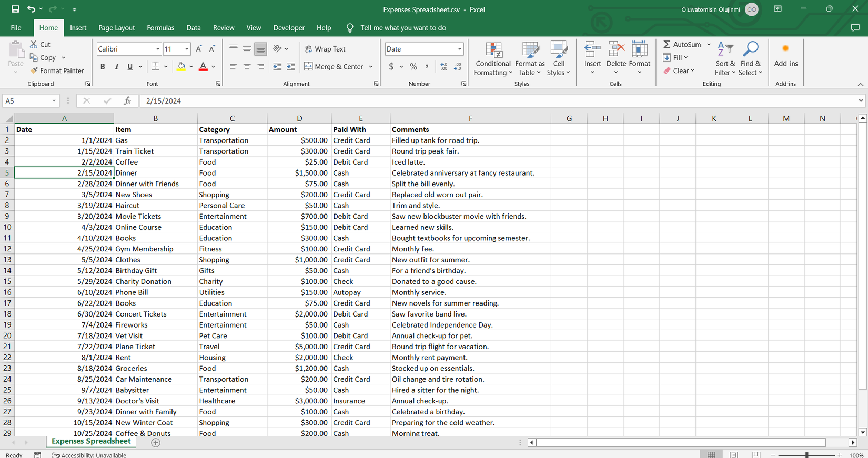This screenshot has width=868, height=458.
Task: Toggle Wrap Text for the cell
Action: (325, 49)
